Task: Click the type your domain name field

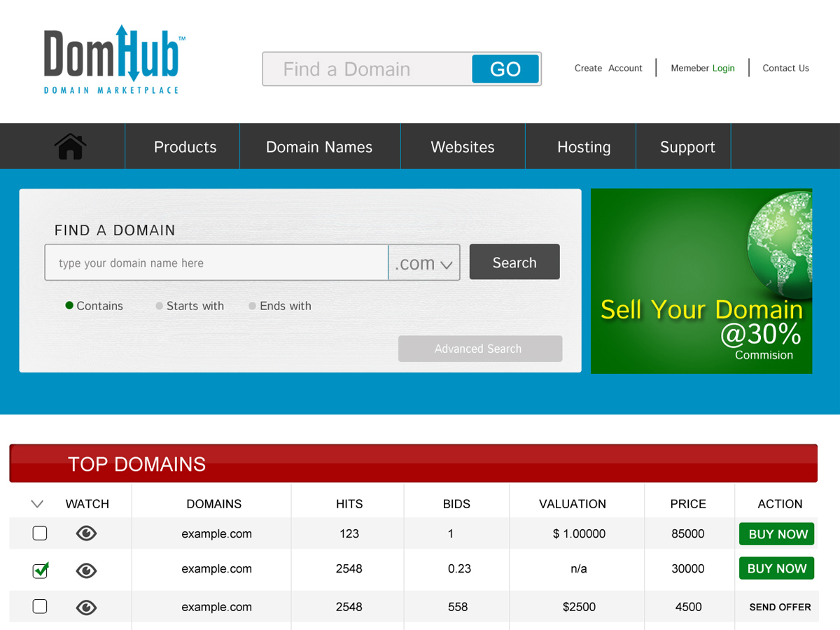Action: point(216,263)
